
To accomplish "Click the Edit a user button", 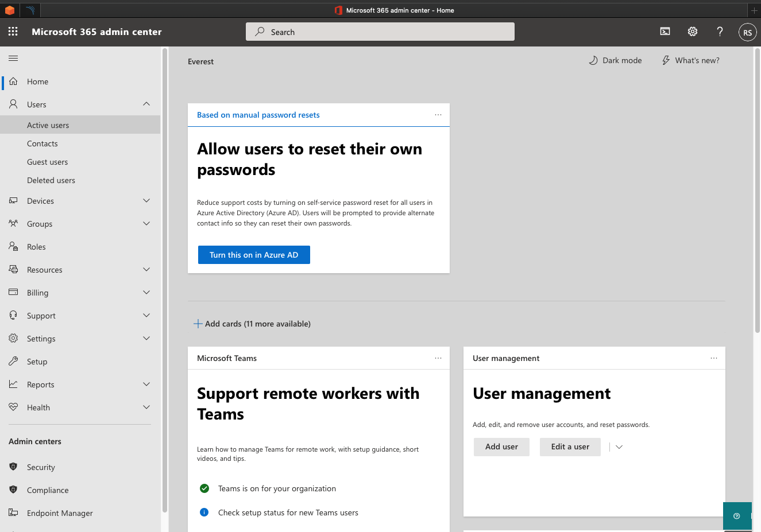I will pyautogui.click(x=570, y=447).
